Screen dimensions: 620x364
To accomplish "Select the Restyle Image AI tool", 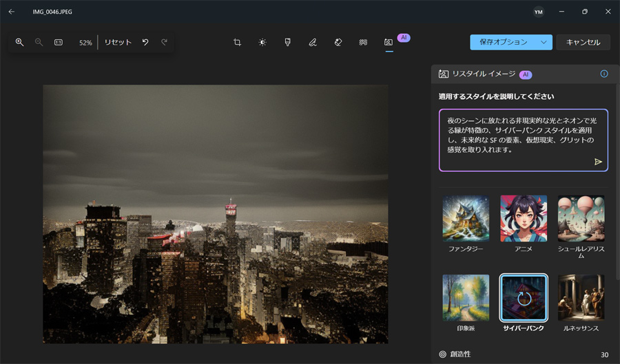I will [x=389, y=42].
